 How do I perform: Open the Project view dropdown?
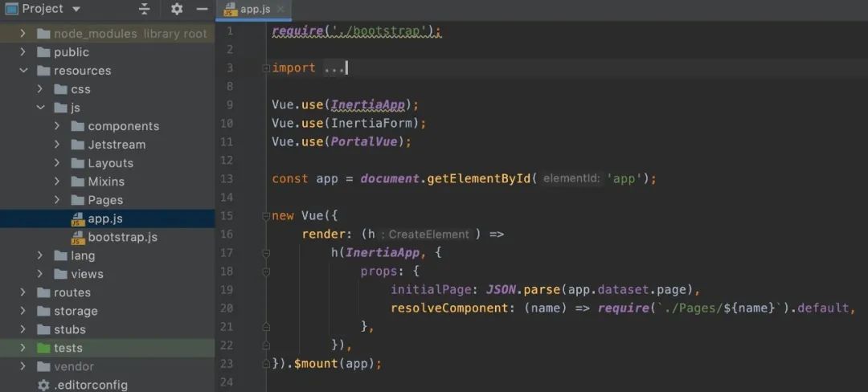click(76, 9)
